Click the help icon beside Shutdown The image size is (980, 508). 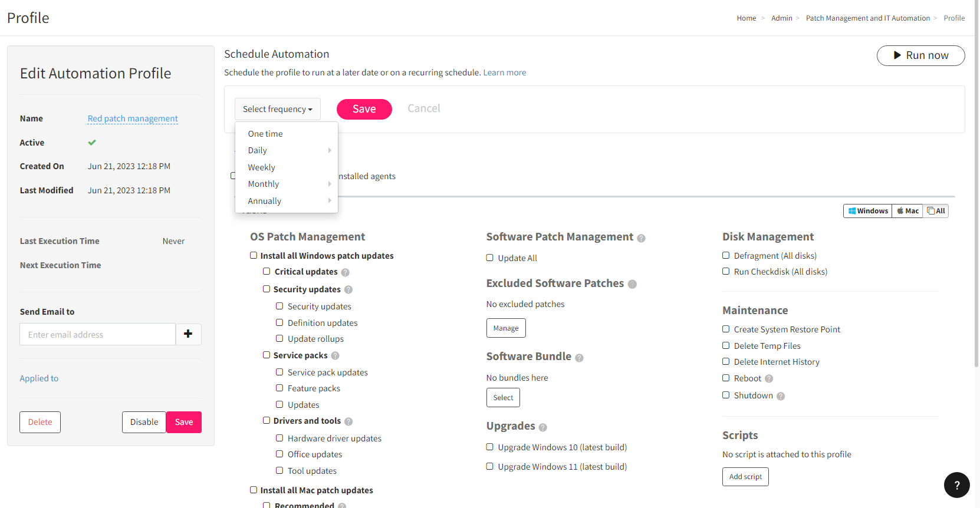click(781, 396)
